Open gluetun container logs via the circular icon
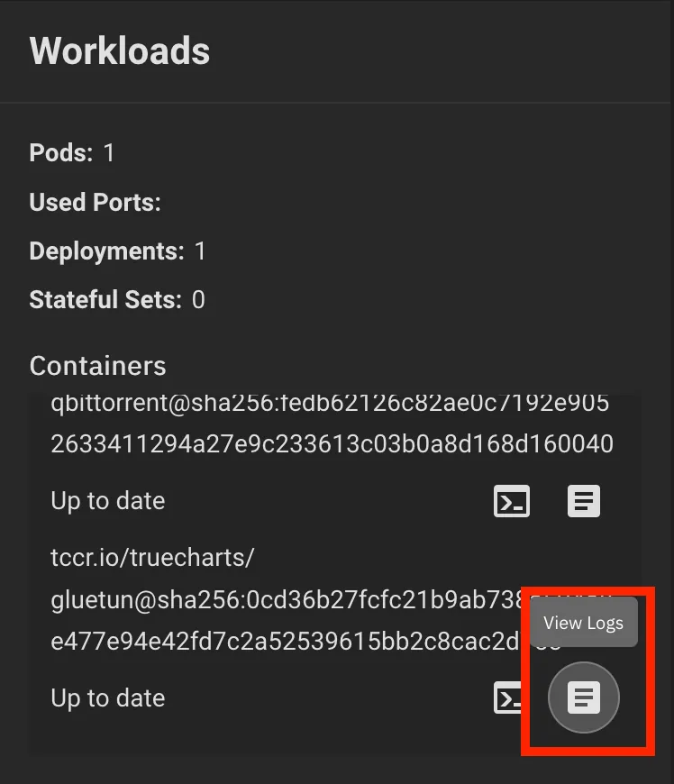 583,698
